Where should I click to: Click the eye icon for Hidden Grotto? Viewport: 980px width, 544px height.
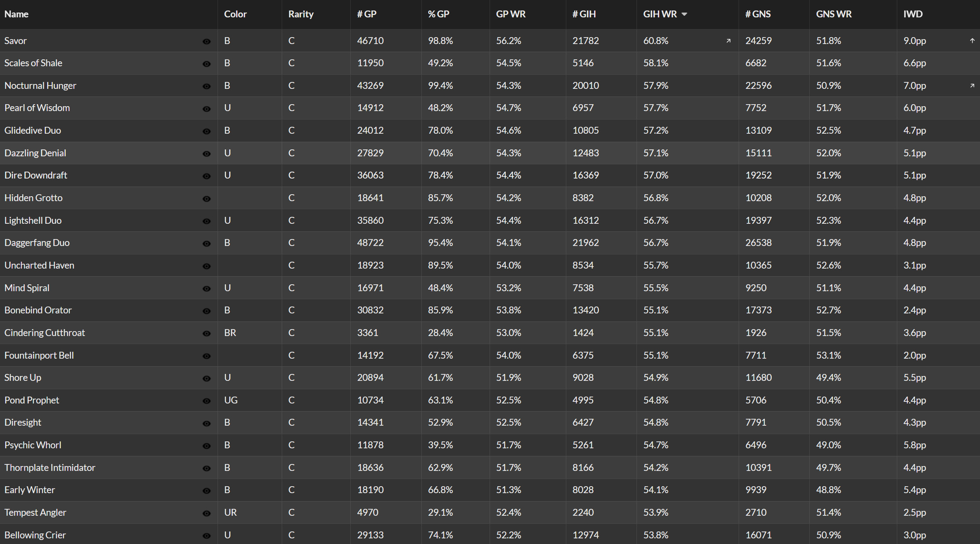[206, 199]
